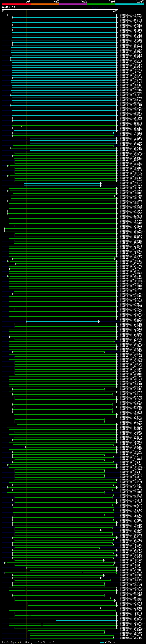
Task: Pick the UniRef100_C6SVU7 sequence label
Action: [x=131, y=143]
